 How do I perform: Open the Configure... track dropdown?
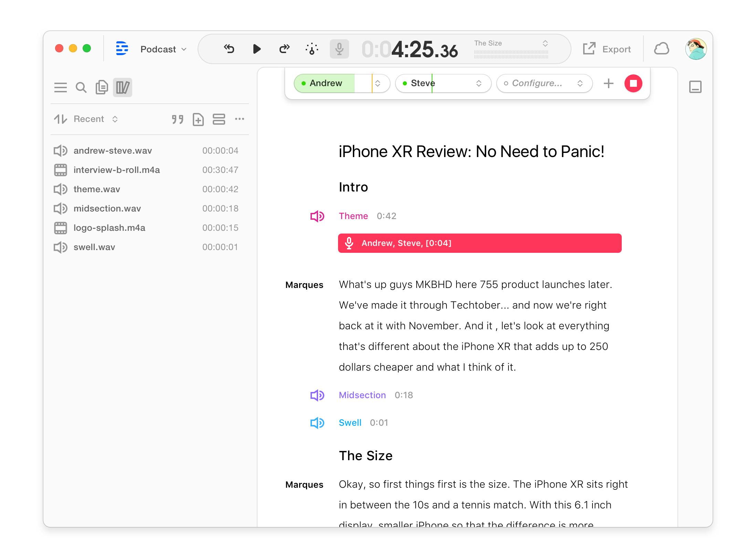pyautogui.click(x=545, y=83)
